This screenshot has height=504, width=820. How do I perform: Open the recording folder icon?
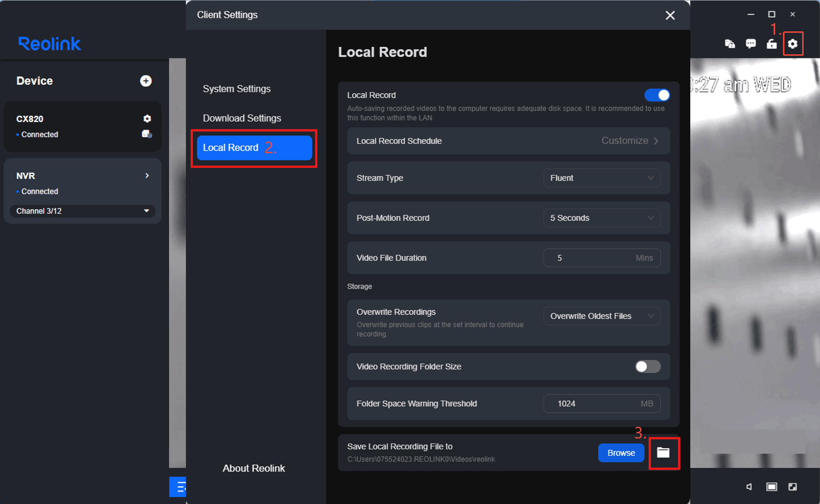click(663, 452)
